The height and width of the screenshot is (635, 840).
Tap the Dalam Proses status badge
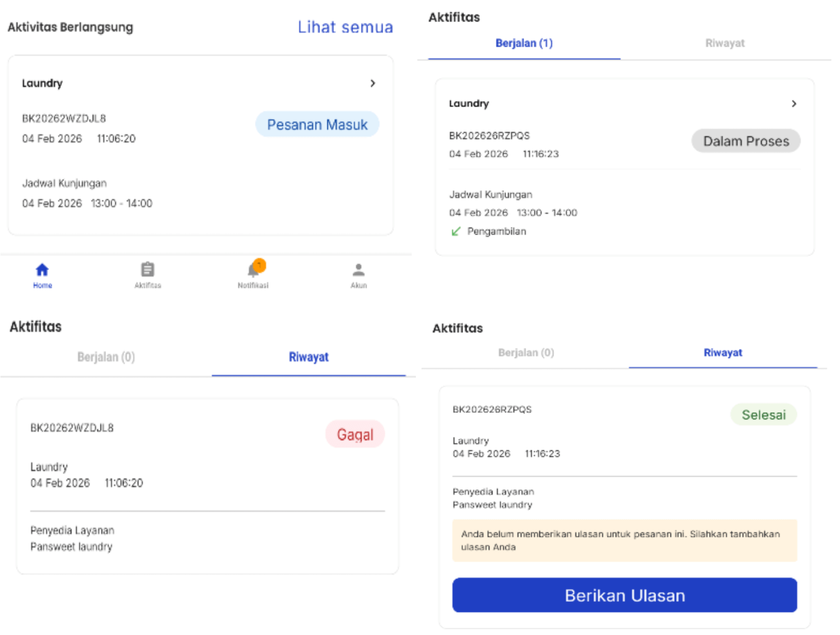point(745,141)
